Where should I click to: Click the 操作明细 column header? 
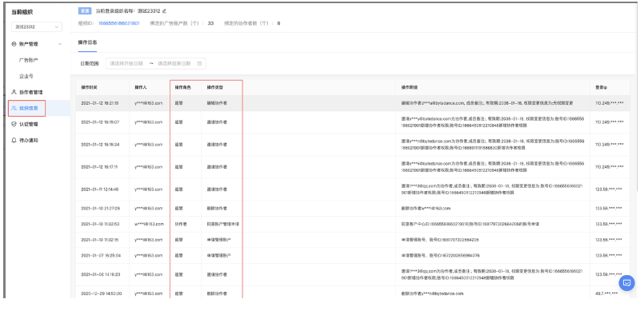pyautogui.click(x=410, y=87)
